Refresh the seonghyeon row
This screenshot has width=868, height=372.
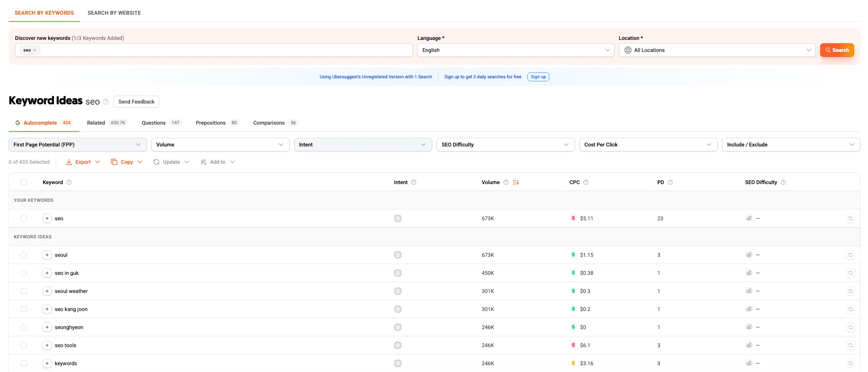850,327
